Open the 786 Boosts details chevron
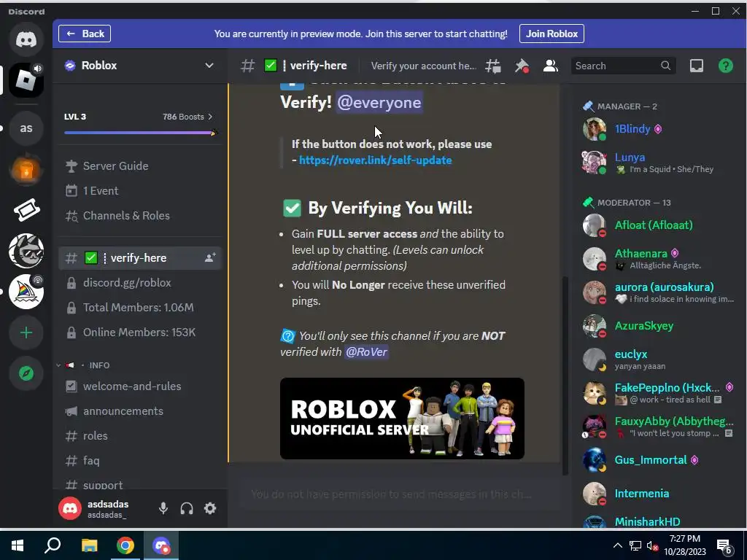 [x=210, y=117]
